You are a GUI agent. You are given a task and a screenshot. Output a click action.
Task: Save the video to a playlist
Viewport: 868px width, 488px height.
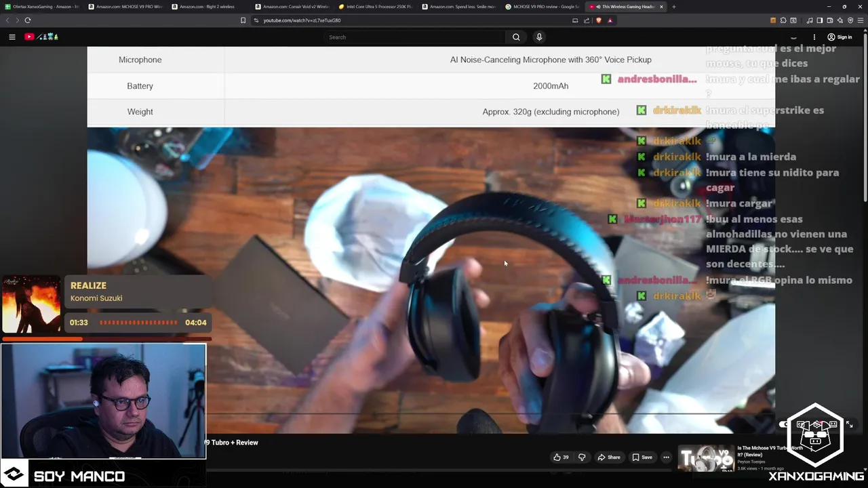pyautogui.click(x=642, y=457)
